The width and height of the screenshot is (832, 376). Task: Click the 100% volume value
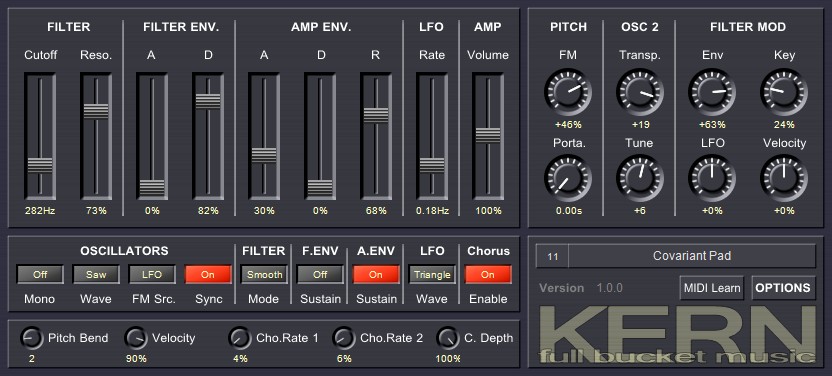click(x=488, y=211)
